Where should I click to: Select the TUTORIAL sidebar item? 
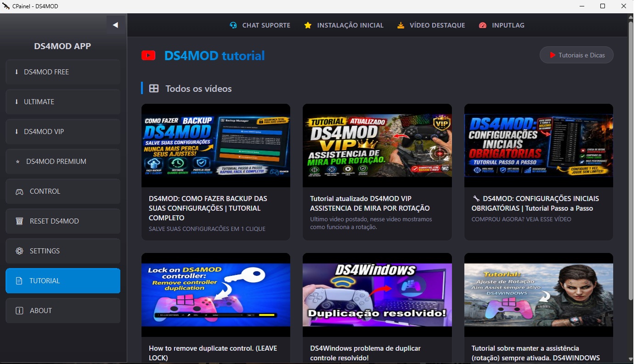63,281
